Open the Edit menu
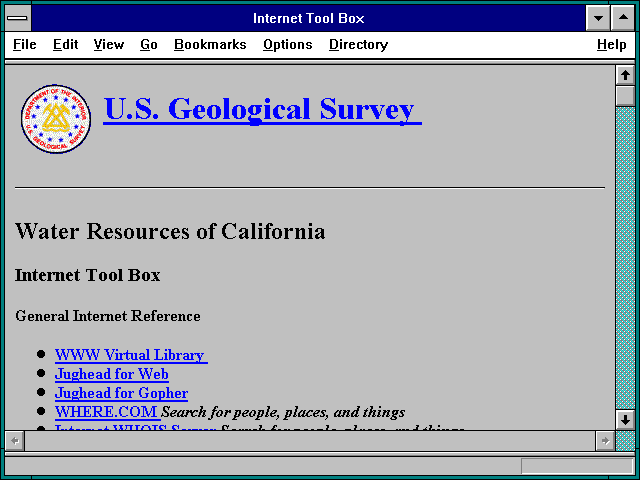Image resolution: width=640 pixels, height=480 pixels. (x=65, y=44)
